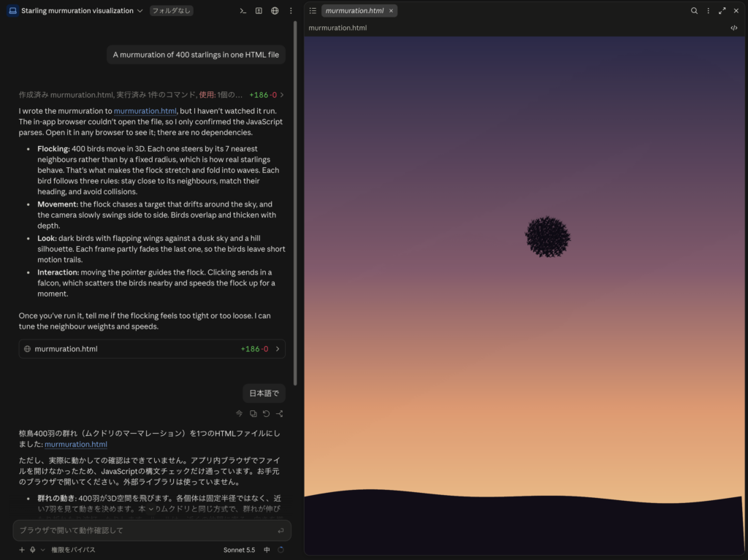Click the bird flock in the preview canvas
This screenshot has width=748, height=560.
548,237
